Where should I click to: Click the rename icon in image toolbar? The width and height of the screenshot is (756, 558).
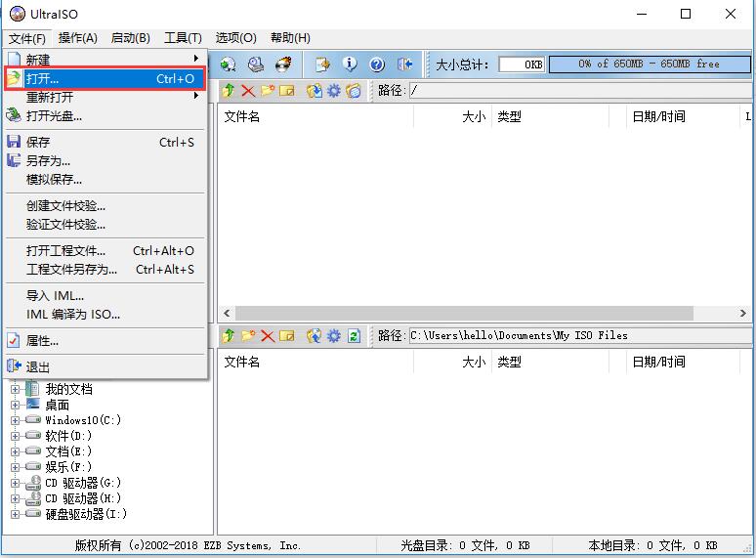[287, 90]
